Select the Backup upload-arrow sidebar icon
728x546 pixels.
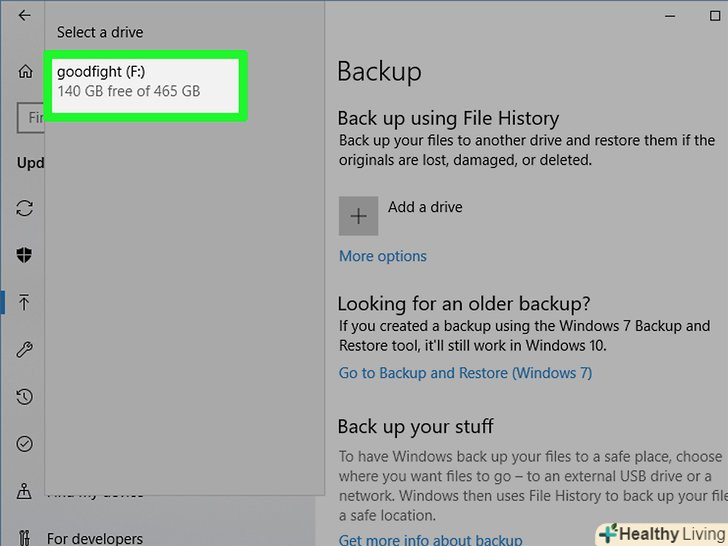(25, 301)
